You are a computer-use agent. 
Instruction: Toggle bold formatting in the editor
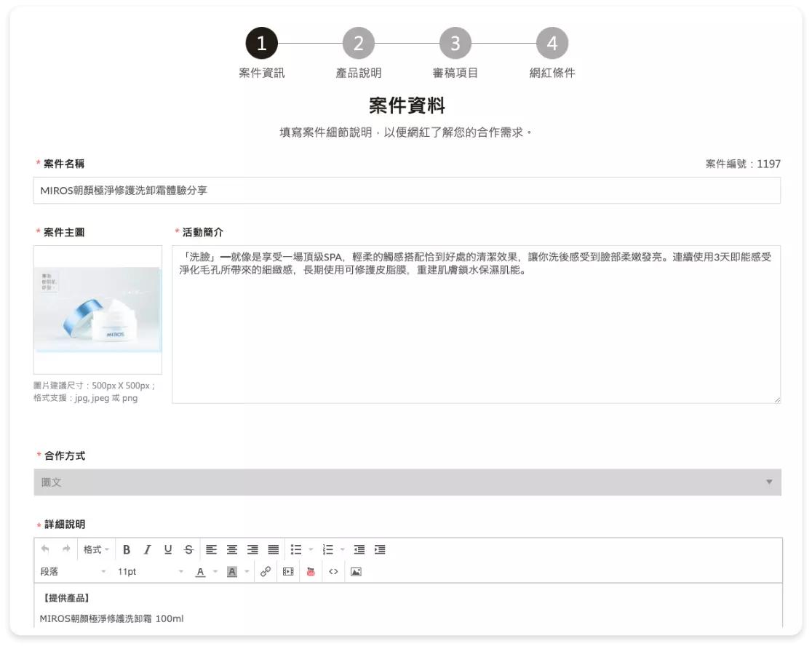127,549
